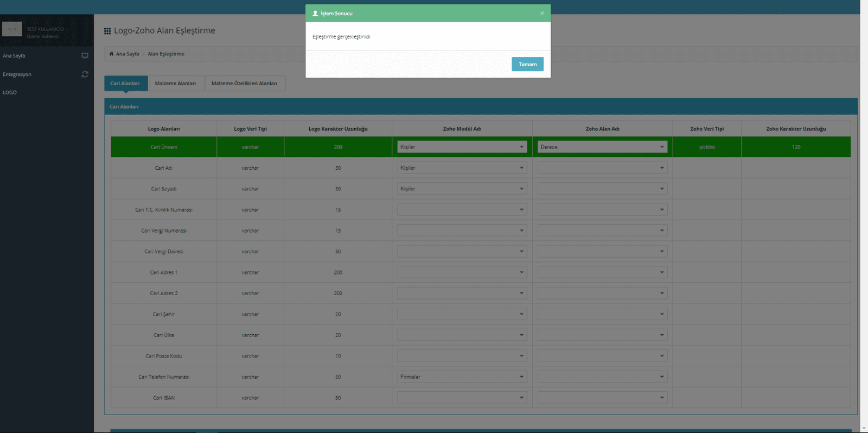Click the Cari Posta Kodu cell
The height and width of the screenshot is (433, 868).
click(164, 356)
